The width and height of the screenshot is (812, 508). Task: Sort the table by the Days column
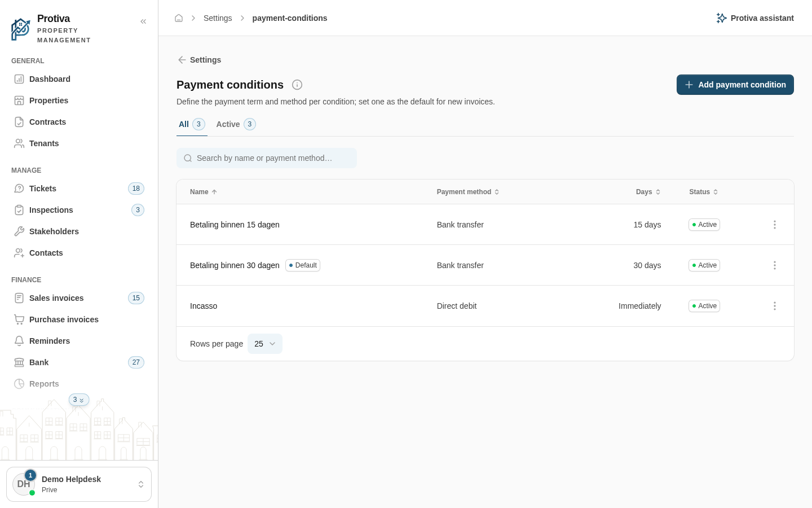click(648, 192)
